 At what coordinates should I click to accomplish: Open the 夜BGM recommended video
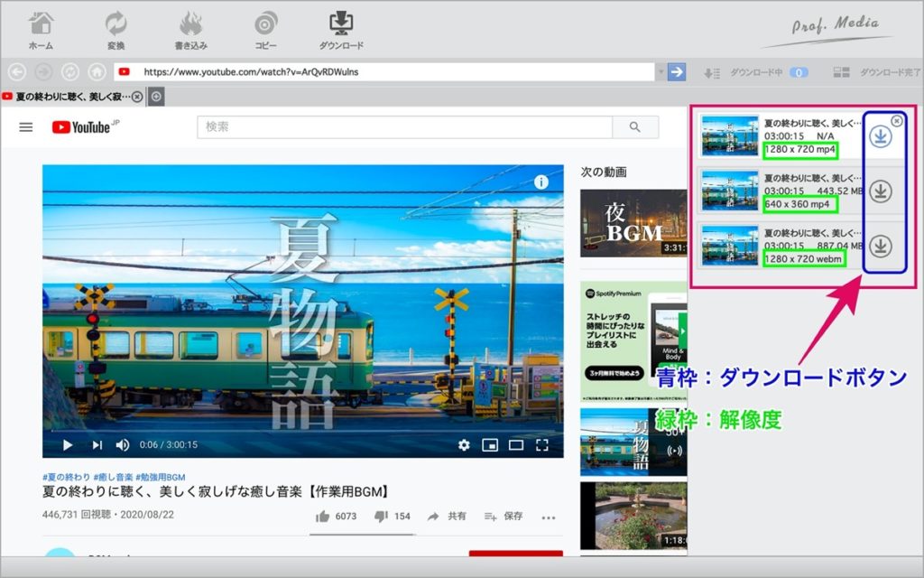[633, 223]
